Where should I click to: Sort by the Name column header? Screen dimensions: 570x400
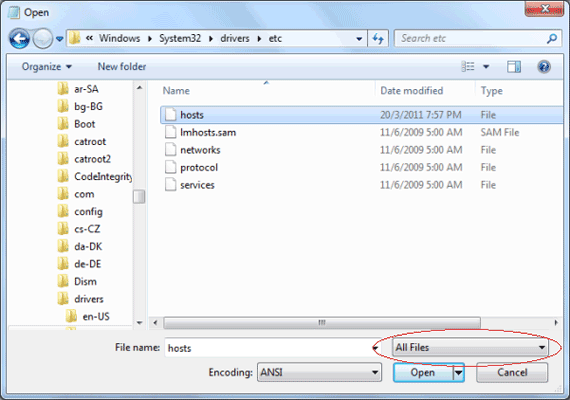pos(176,91)
